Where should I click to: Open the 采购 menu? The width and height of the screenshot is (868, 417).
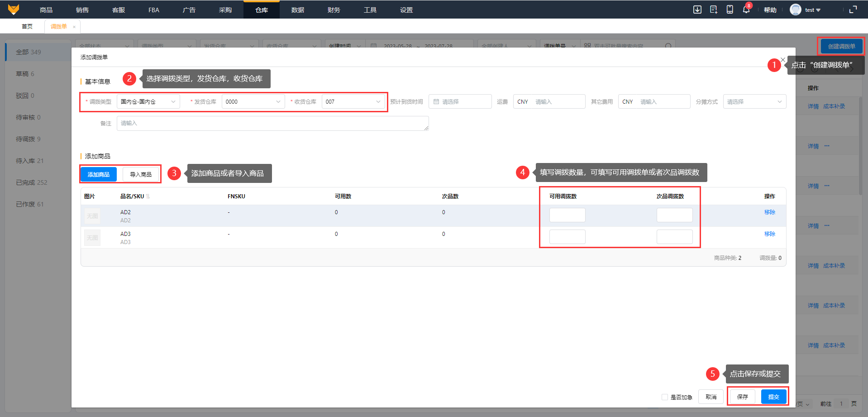coord(225,10)
